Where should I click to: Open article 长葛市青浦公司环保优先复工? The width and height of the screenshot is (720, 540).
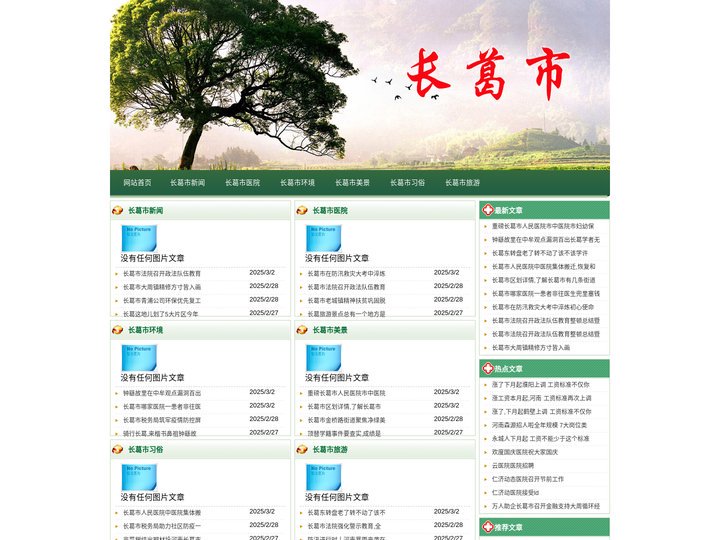coord(162,300)
